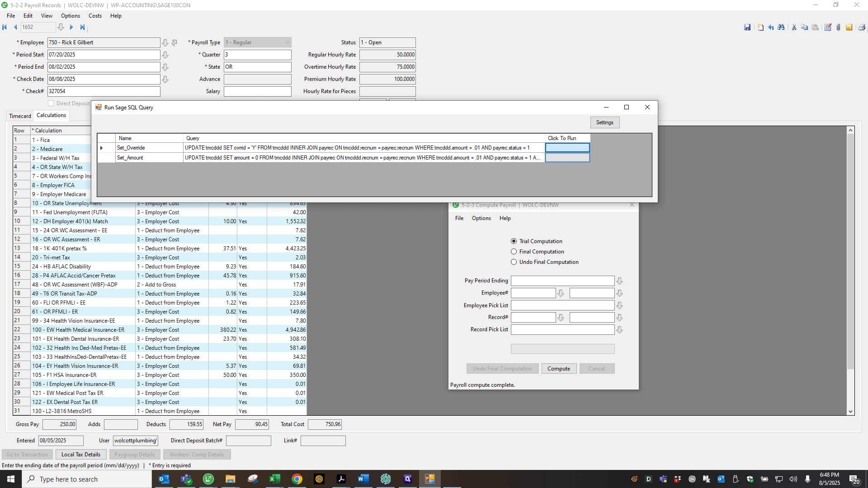The image size is (868, 488).
Task: Click the Set_Override Click To Run cell
Action: coord(567,148)
